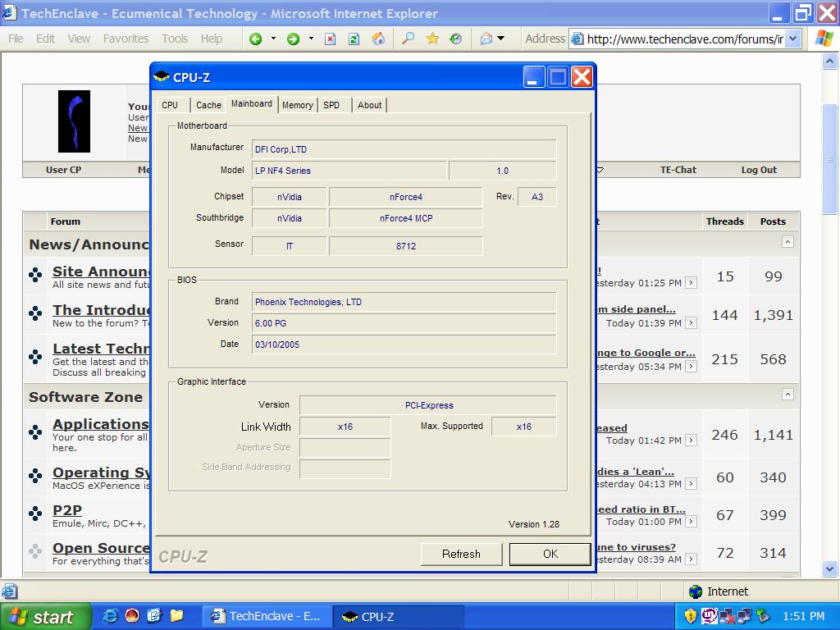The width and height of the screenshot is (840, 630).
Task: Click the LP NF4 Series model field
Action: pyautogui.click(x=349, y=171)
